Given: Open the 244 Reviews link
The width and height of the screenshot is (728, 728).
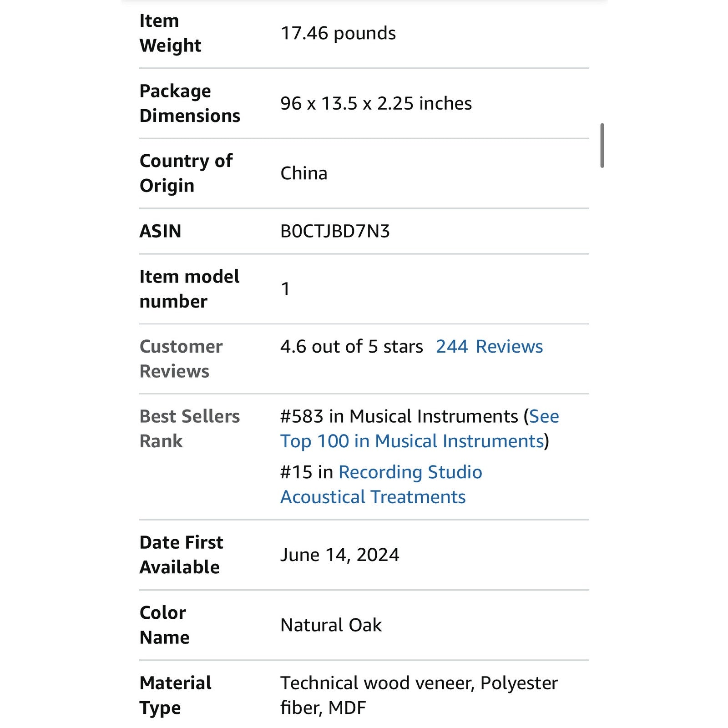Looking at the screenshot, I should (489, 347).
